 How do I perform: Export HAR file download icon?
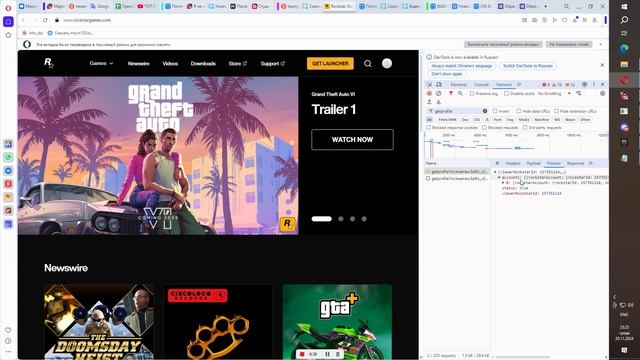[439, 102]
